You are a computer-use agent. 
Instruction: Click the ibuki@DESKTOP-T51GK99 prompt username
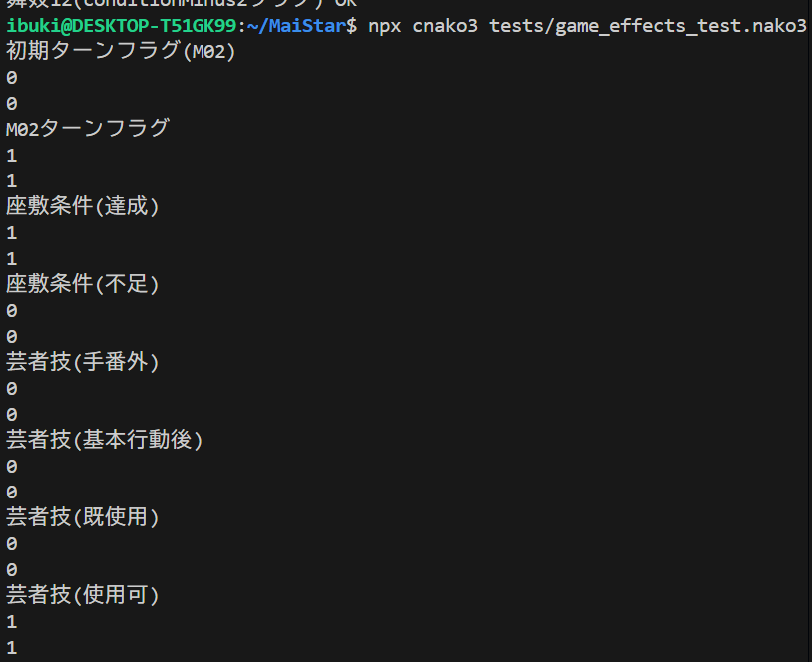click(x=121, y=26)
